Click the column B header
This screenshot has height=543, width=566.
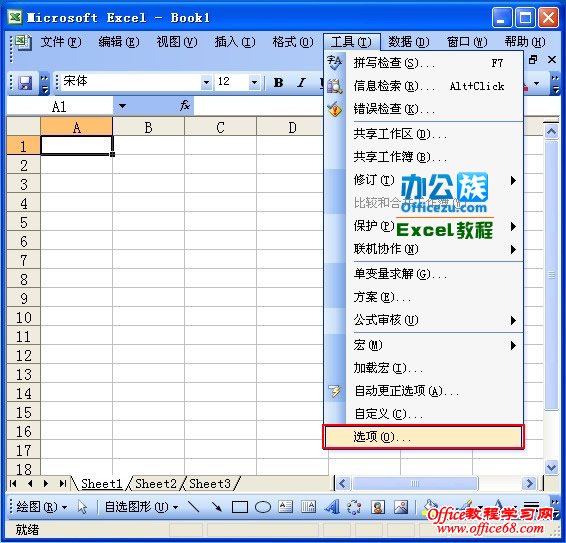(148, 127)
